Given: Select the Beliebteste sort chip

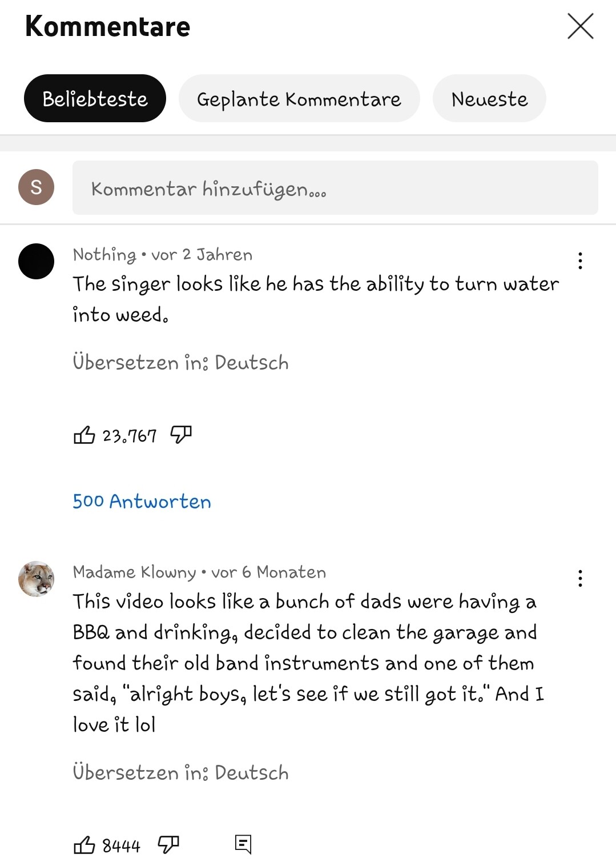Looking at the screenshot, I should (x=95, y=98).
